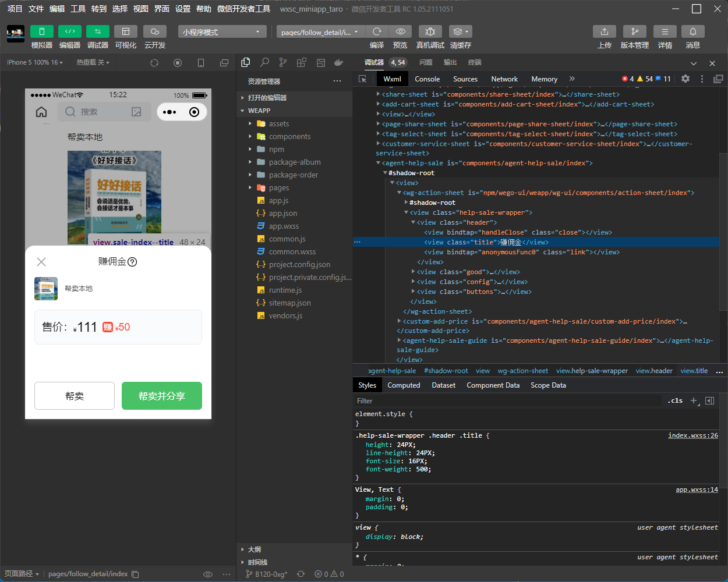Click the compile refresh icon
Viewport: 728px width, 582px height.
(x=377, y=31)
